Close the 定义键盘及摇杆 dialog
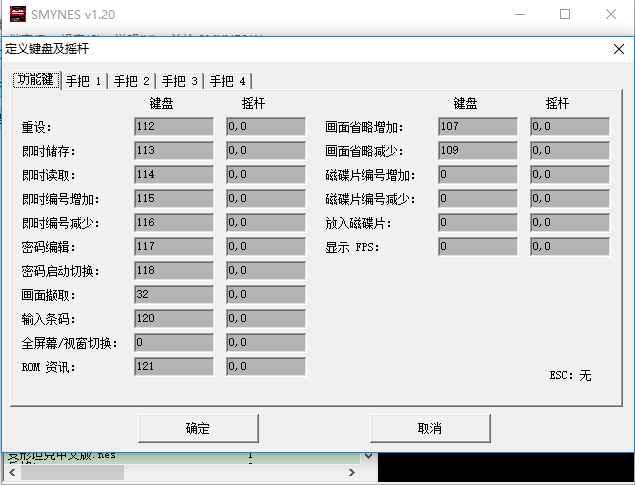This screenshot has width=635, height=485. click(618, 49)
